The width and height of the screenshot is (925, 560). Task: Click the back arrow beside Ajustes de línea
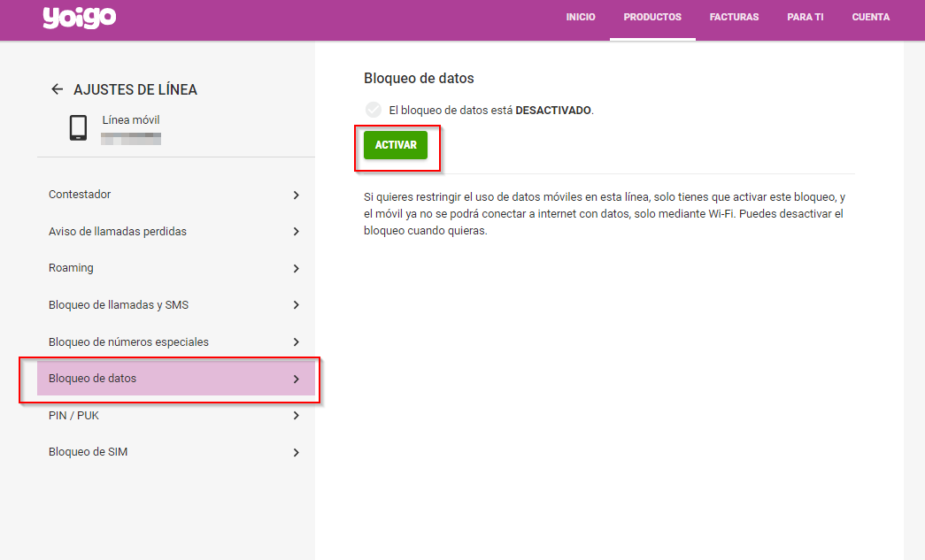58,89
